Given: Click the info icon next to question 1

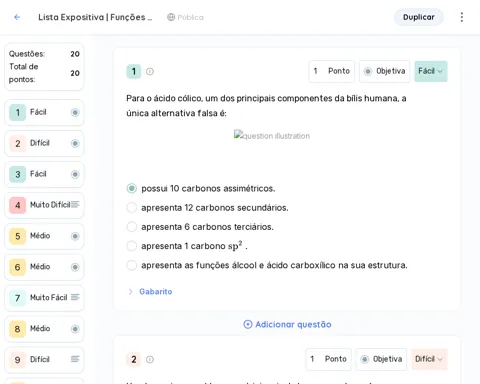Looking at the screenshot, I should (x=150, y=71).
